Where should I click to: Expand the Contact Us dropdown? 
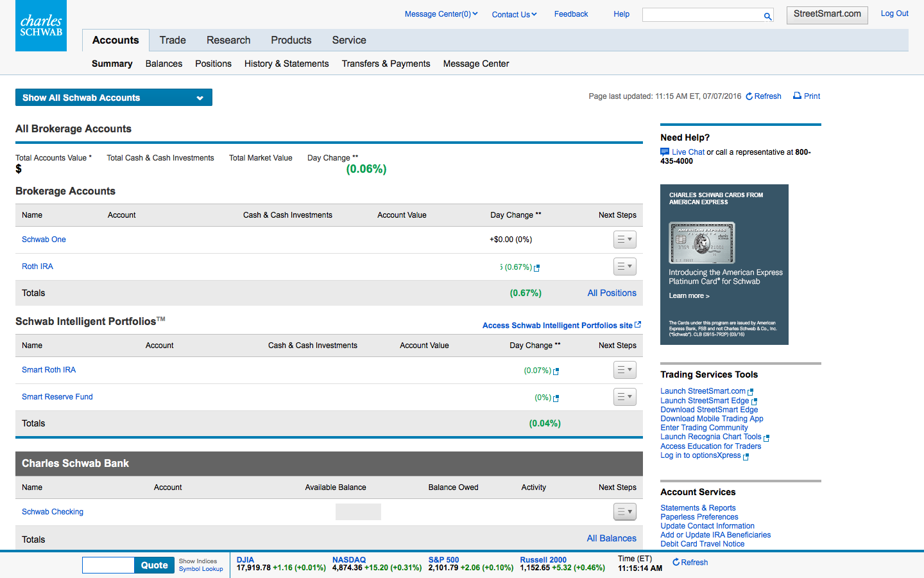[514, 14]
